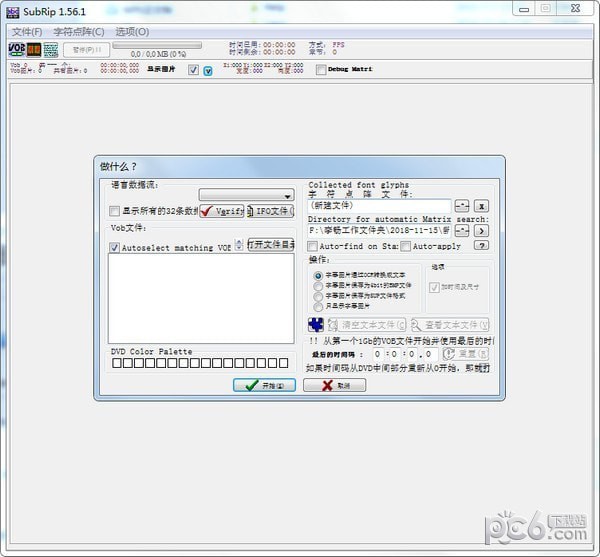Image resolution: width=600 pixels, height=557 pixels.
Task: Toggle the 加时间及尺寸 checkbox
Action: click(x=434, y=287)
